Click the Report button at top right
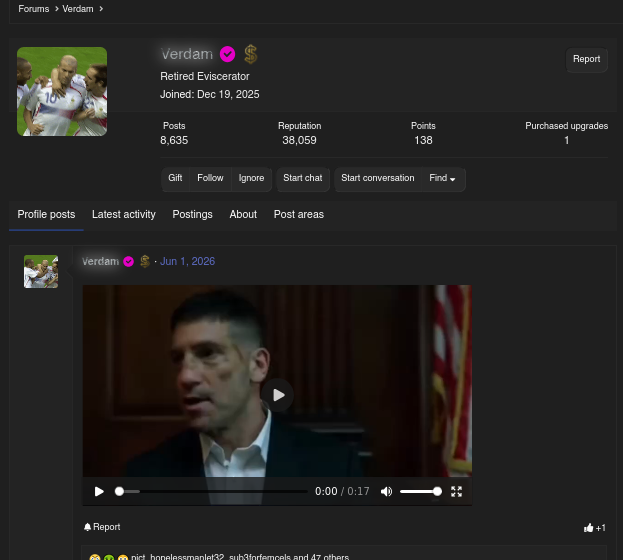 [586, 59]
